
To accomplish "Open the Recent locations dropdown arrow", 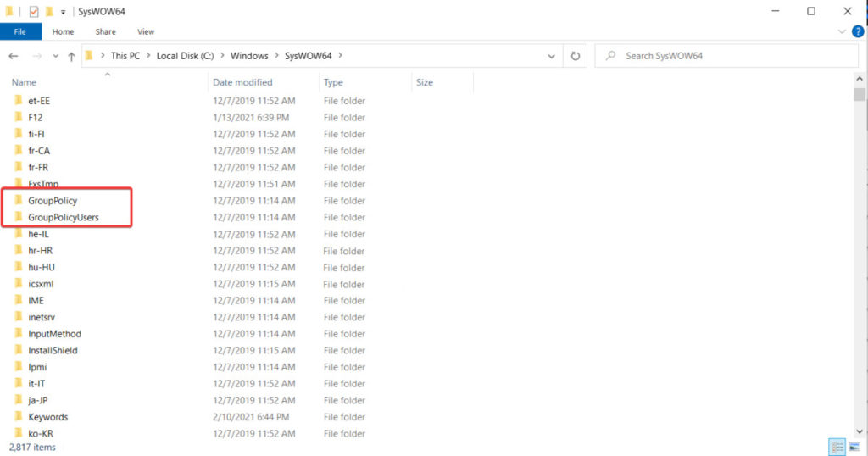I will pyautogui.click(x=56, y=56).
